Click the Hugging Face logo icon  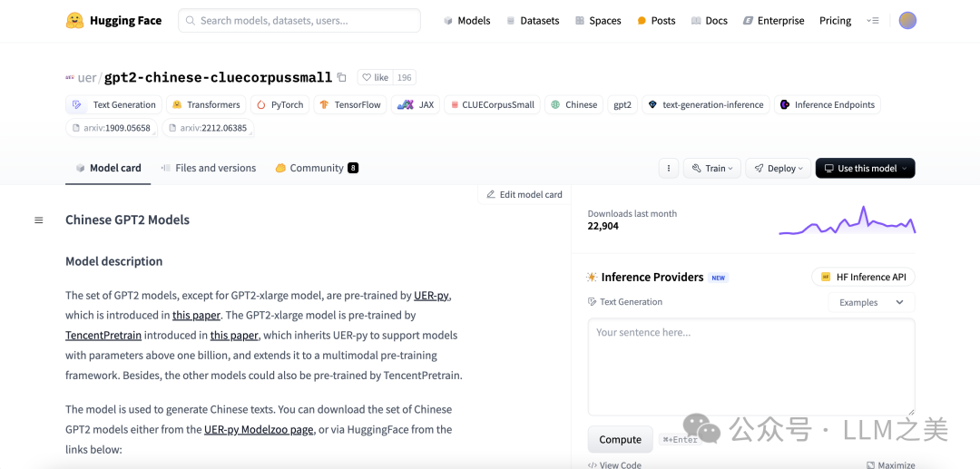74,20
